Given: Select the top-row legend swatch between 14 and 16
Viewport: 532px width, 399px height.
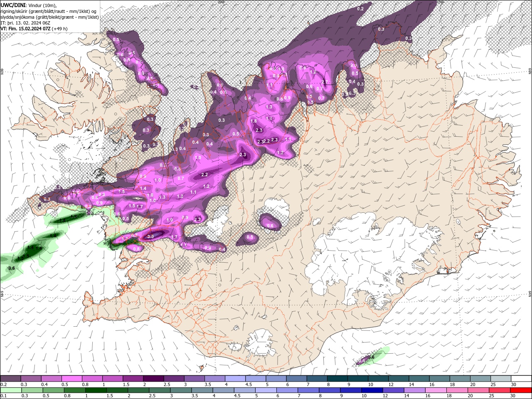Looking at the screenshot, I should (x=419, y=379).
